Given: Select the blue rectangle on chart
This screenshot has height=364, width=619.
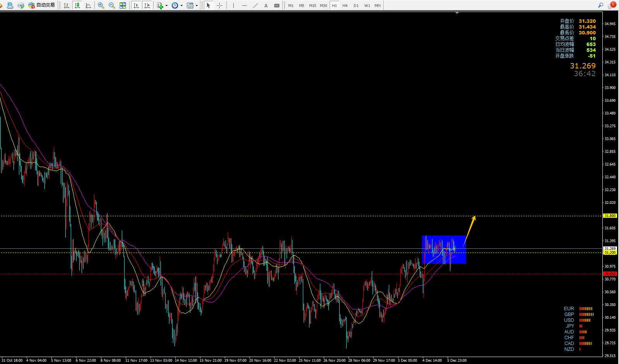Looking at the screenshot, I should (x=444, y=250).
